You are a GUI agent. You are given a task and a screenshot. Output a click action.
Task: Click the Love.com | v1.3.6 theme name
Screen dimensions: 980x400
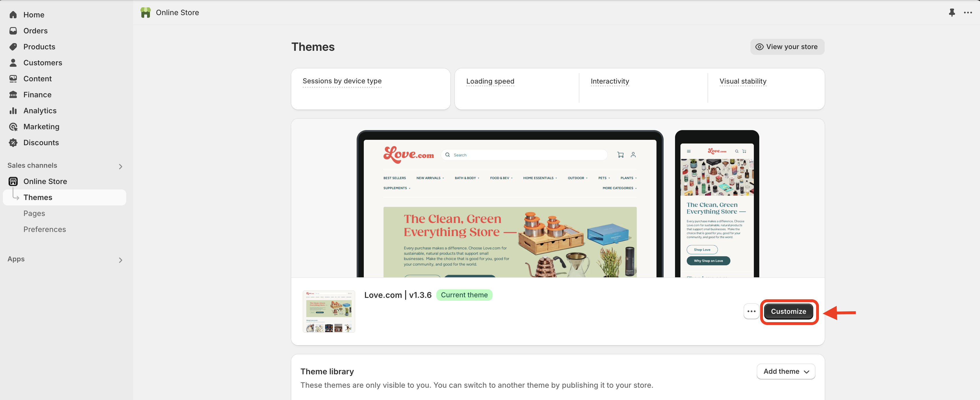(397, 295)
